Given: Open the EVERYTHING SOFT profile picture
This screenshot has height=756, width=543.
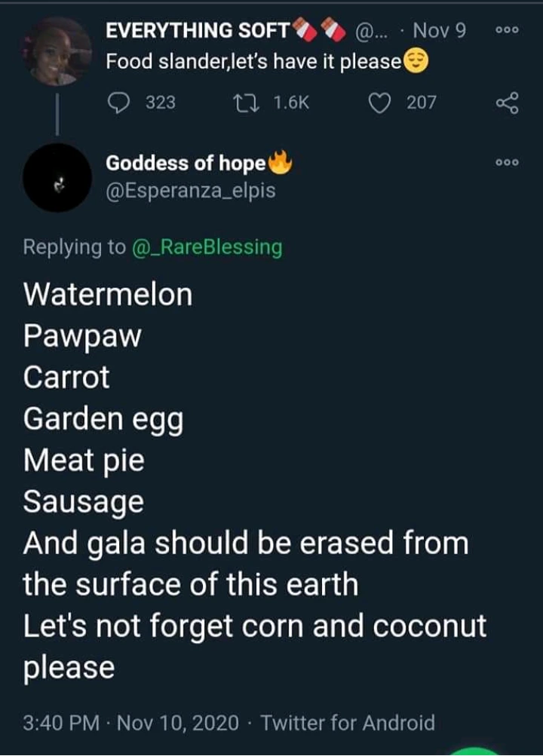Looking at the screenshot, I should tap(57, 51).
